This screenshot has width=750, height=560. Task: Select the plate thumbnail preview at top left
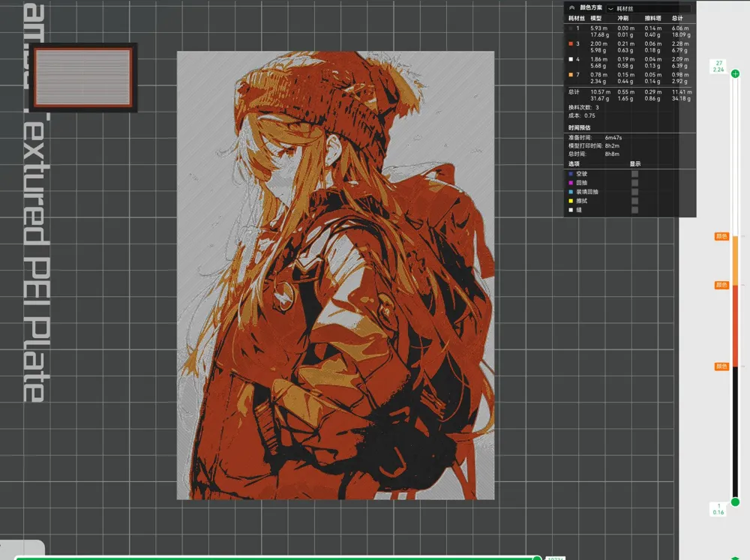pos(83,77)
